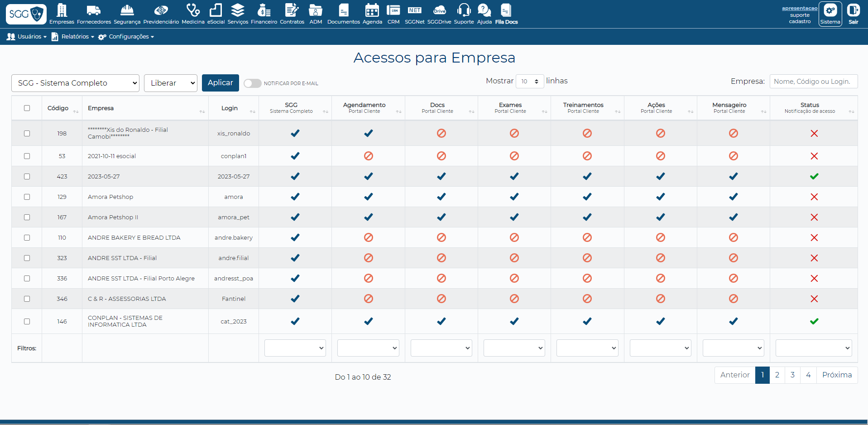Go to the Próxima page
Image resolution: width=868 pixels, height=425 pixels.
[x=837, y=375]
